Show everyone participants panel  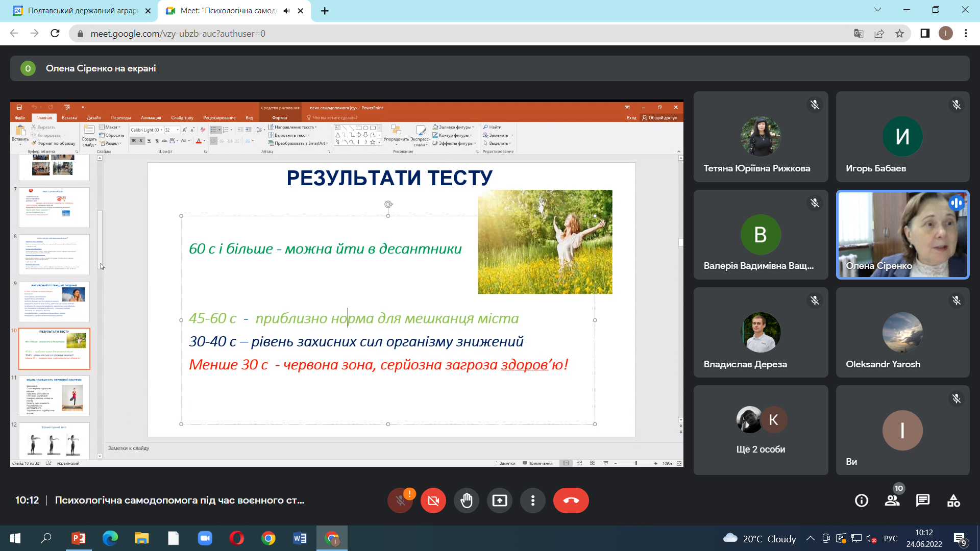pyautogui.click(x=892, y=500)
